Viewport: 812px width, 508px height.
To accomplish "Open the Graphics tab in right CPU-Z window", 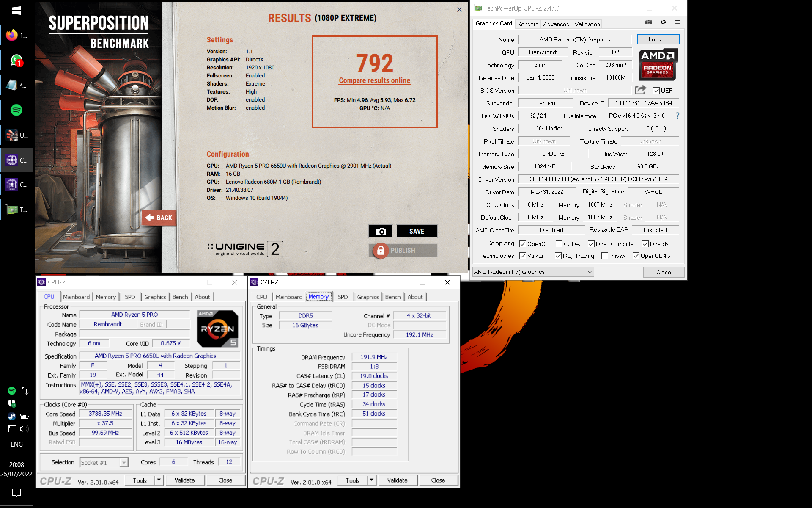I will [x=368, y=297].
